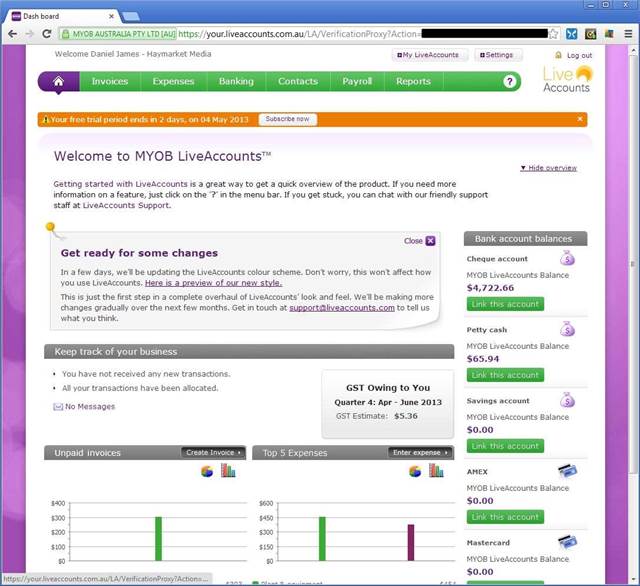Close the 'Get ready for some changes' note
The width and height of the screenshot is (640, 586).
pyautogui.click(x=430, y=241)
